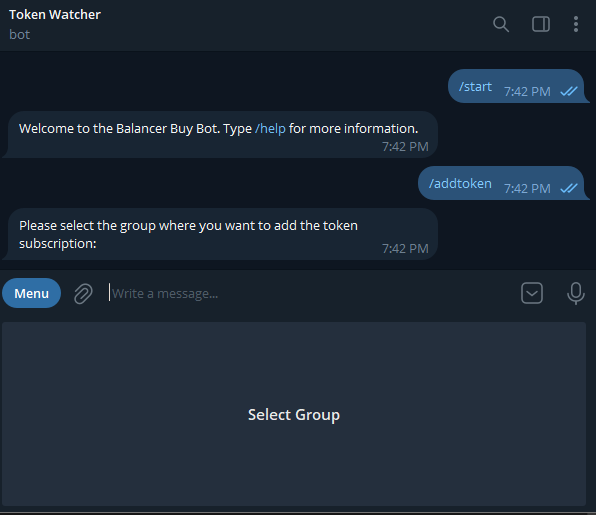Click the /addtoken command in sent message
This screenshot has width=596, height=515.
pyautogui.click(x=460, y=184)
